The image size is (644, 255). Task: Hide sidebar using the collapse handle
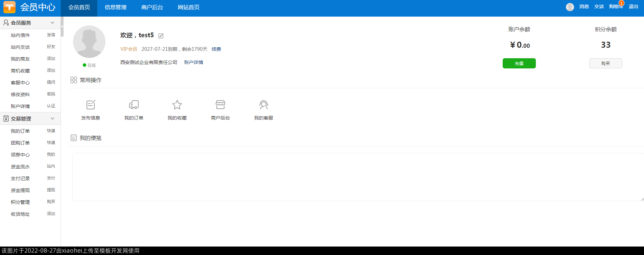62,26
